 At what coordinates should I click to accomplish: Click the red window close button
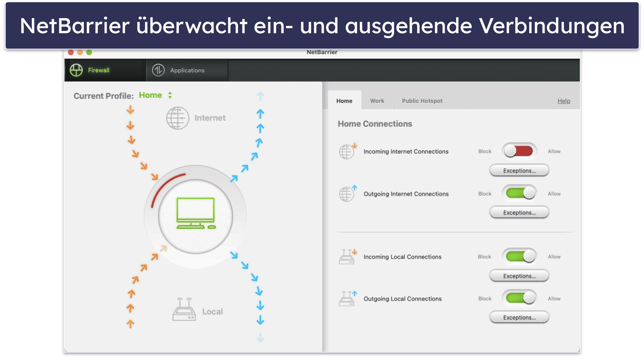pos(71,52)
